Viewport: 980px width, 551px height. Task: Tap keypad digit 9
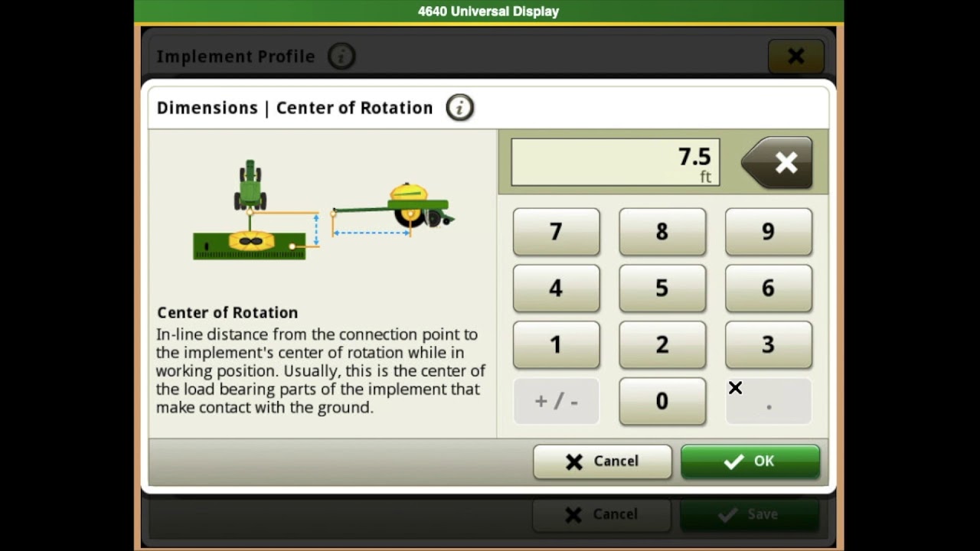click(x=768, y=232)
